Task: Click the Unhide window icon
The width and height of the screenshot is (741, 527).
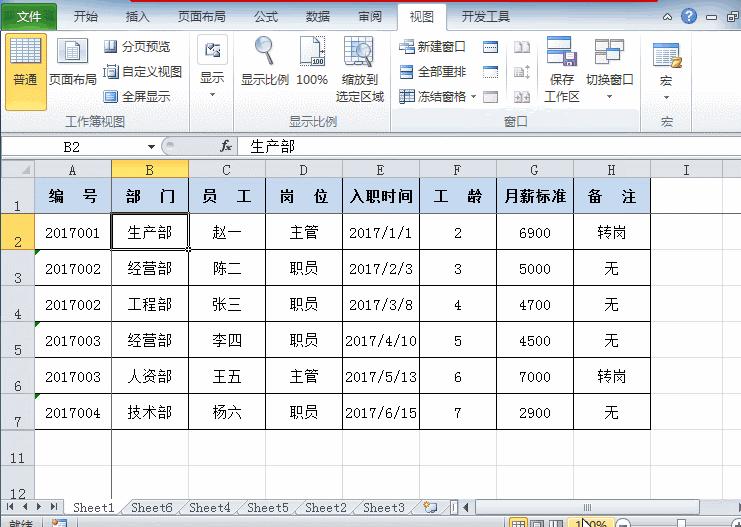Action: pos(491,97)
